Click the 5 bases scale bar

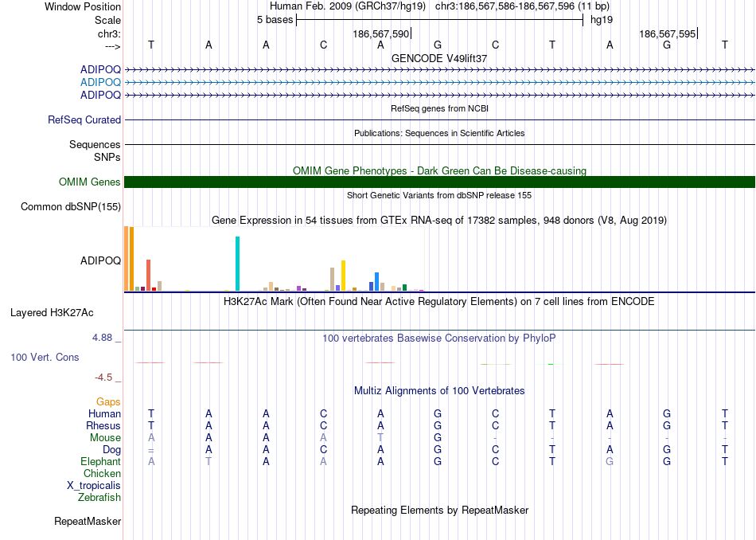coord(439,20)
